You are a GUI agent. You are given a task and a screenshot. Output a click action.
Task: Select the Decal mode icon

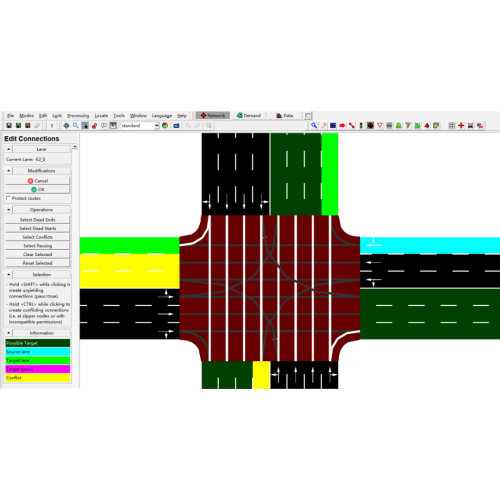coord(436,125)
